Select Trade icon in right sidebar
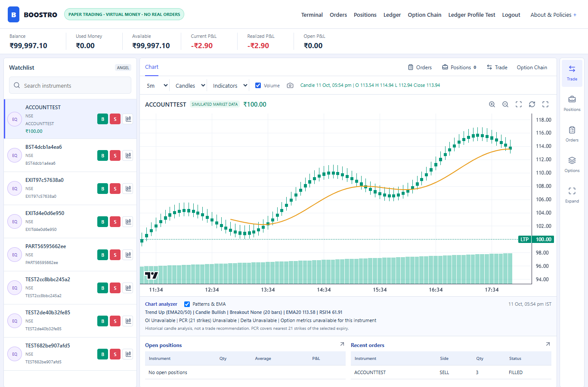 coord(572,73)
